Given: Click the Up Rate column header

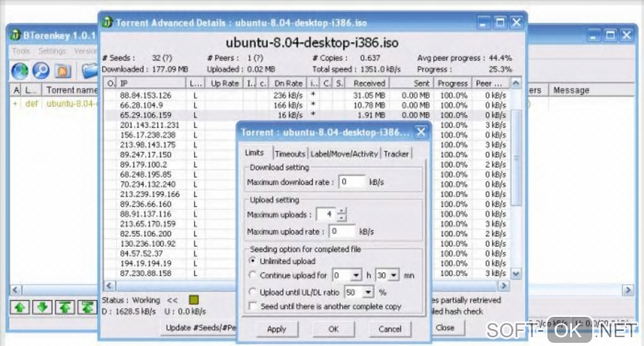Looking at the screenshot, I should coord(224,83).
